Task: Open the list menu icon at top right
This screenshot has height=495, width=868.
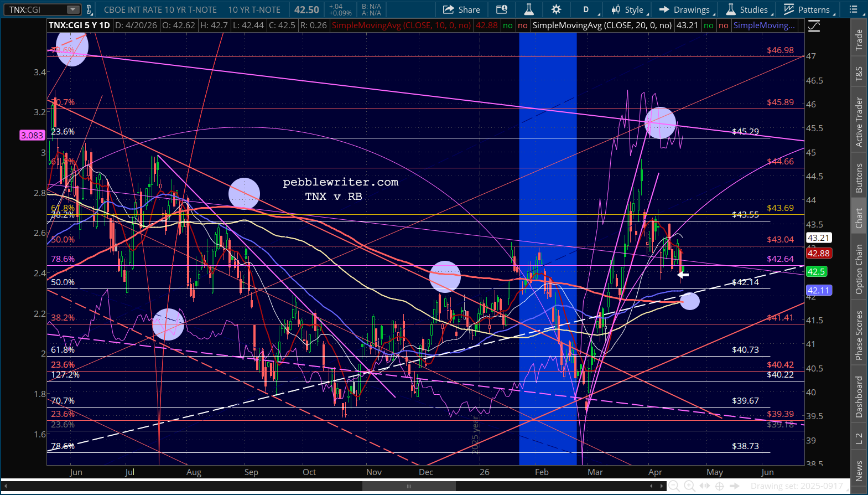Action: 854,9
